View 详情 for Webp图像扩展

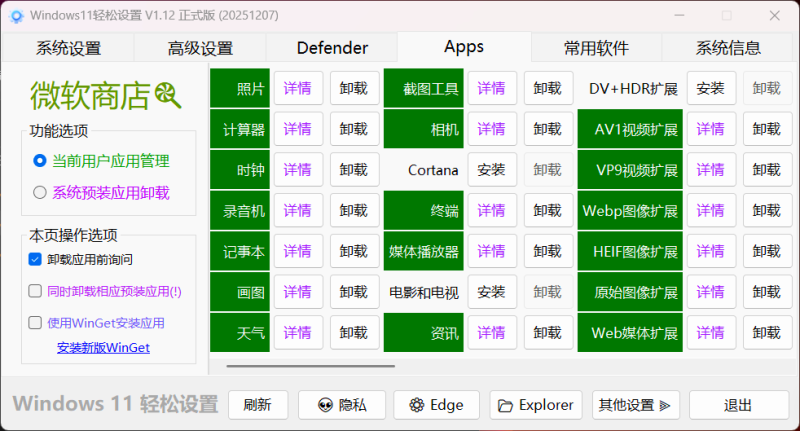[711, 211]
